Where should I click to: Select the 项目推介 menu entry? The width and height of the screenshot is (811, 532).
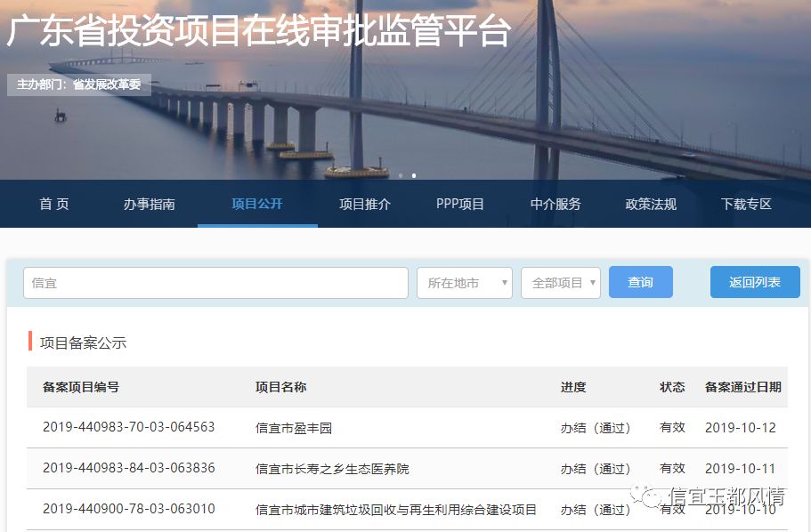pyautogui.click(x=363, y=203)
